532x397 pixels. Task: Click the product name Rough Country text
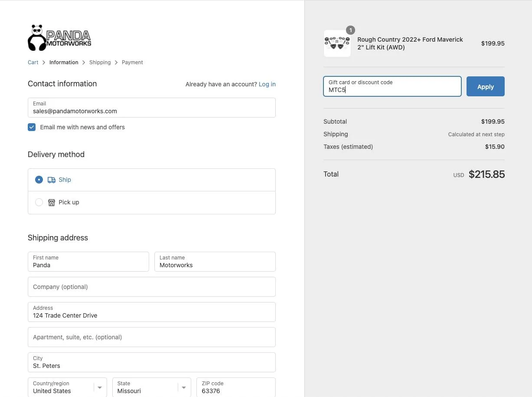[x=410, y=43]
